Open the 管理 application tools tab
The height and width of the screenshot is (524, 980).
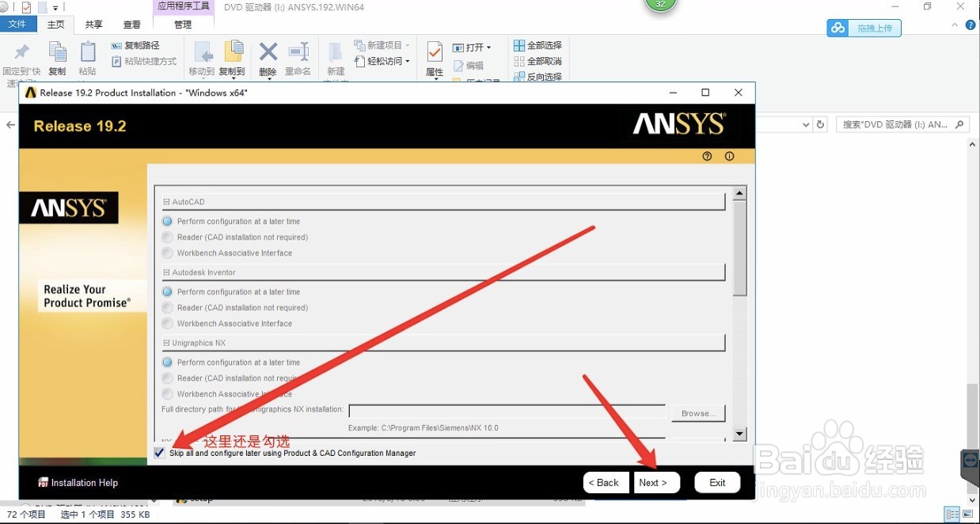[183, 25]
